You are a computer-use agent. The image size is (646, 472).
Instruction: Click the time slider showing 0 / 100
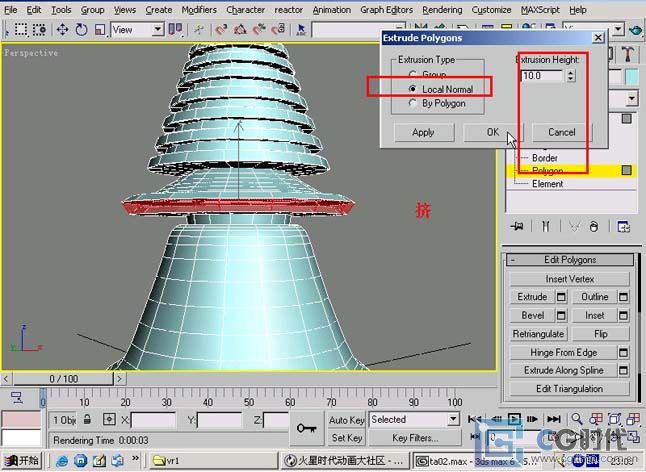pyautogui.click(x=64, y=379)
